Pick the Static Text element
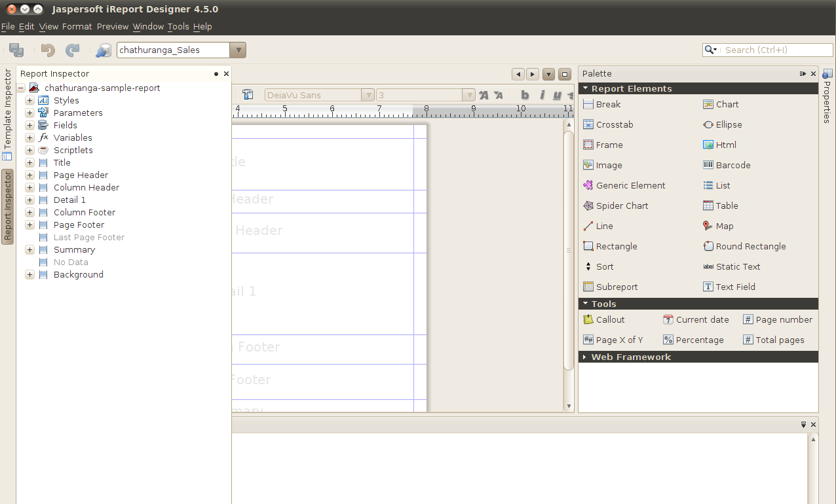The width and height of the screenshot is (836, 504). (x=732, y=266)
